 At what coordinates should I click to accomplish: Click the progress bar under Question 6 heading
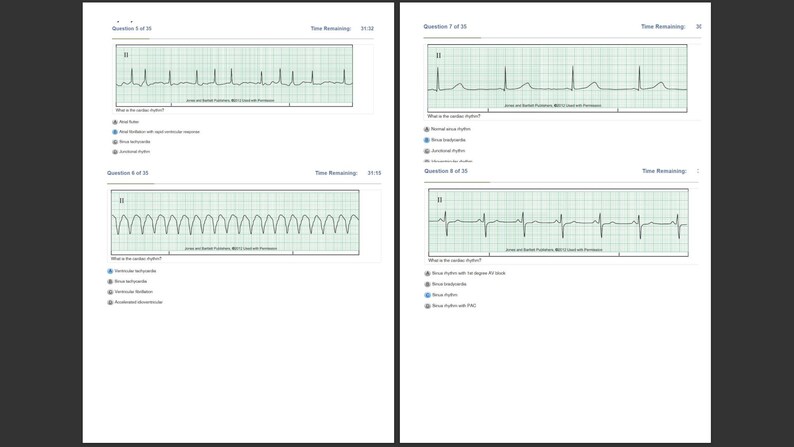[x=244, y=184]
